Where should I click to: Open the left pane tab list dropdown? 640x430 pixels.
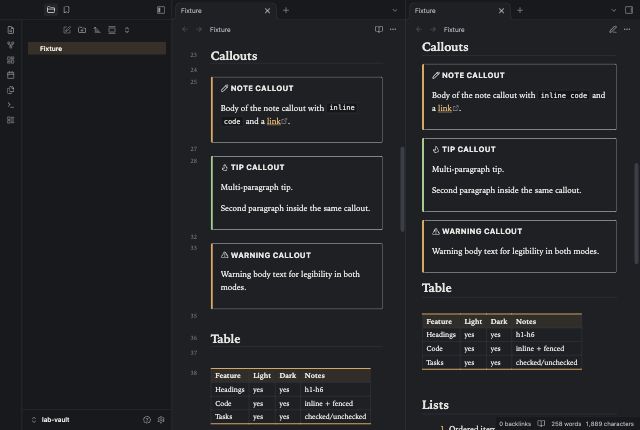(395, 11)
